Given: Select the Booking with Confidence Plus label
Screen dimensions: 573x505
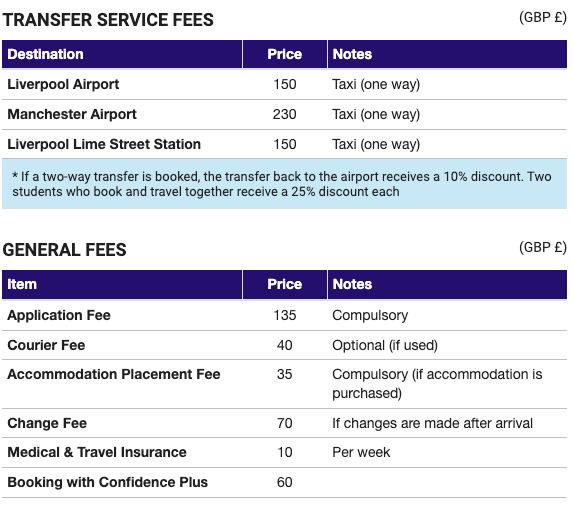Looking at the screenshot, I should click(107, 482).
